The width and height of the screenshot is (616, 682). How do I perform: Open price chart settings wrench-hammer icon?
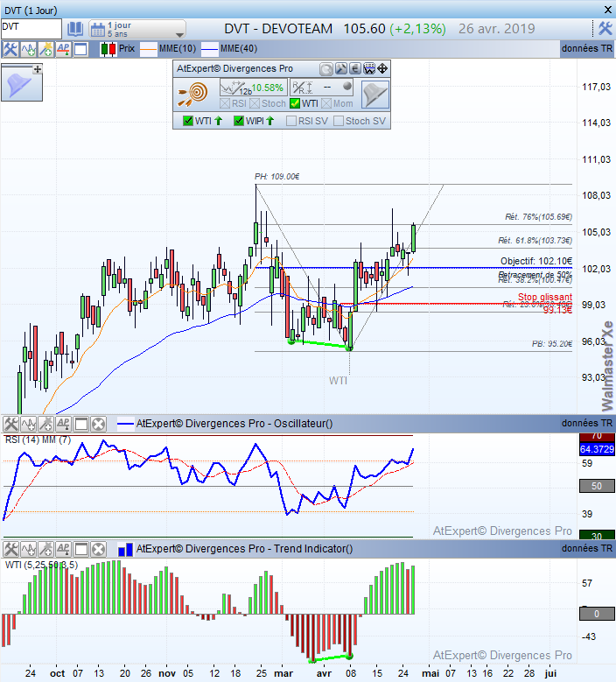[x=10, y=49]
